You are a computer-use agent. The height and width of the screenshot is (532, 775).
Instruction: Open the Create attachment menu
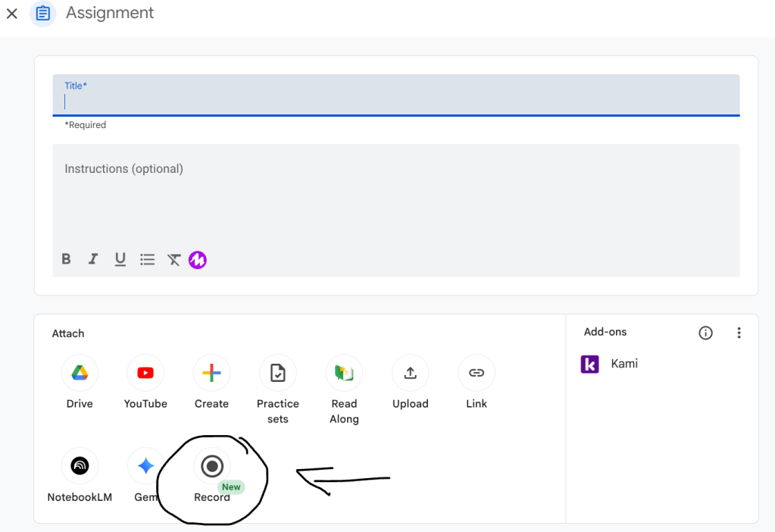(211, 373)
